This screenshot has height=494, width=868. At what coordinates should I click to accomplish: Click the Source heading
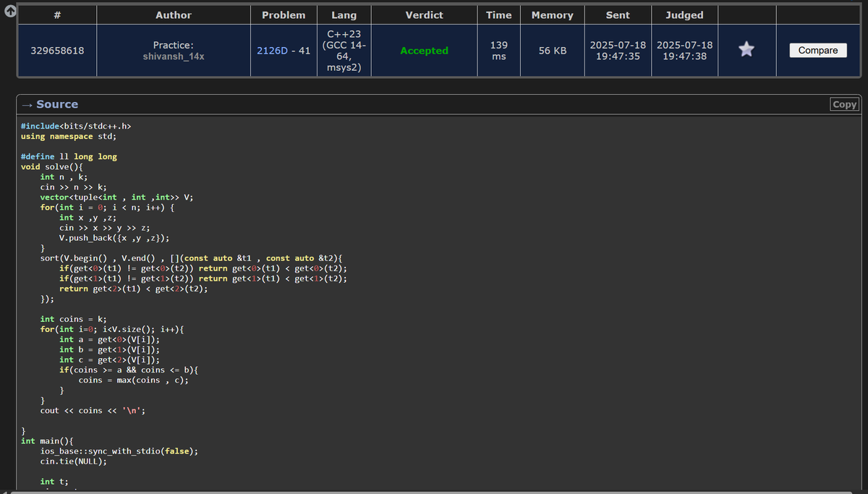click(x=57, y=104)
